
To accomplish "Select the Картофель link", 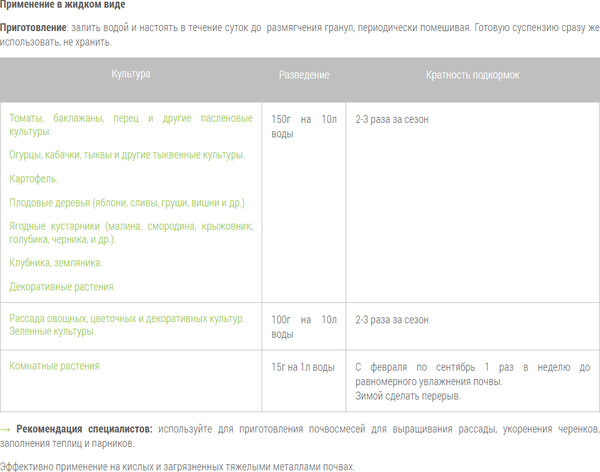I will tap(33, 179).
